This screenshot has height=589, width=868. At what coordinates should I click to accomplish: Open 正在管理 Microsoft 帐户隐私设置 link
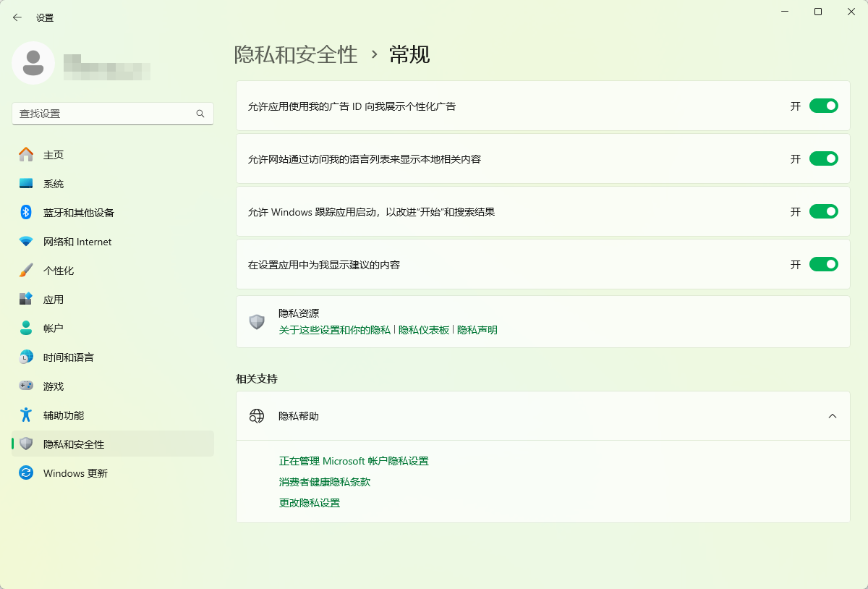(354, 461)
